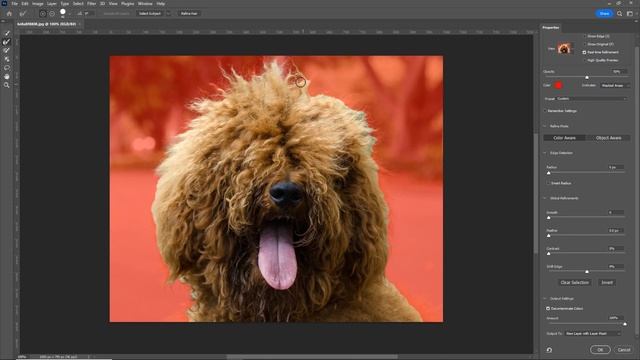This screenshot has width=640, height=360.
Task: Toggle Show Edge checkbox
Action: point(584,36)
